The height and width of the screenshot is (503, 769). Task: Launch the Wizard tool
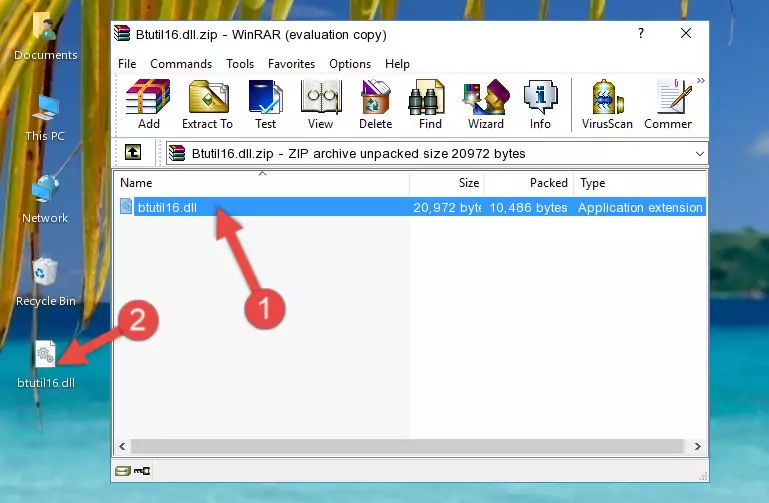(486, 104)
